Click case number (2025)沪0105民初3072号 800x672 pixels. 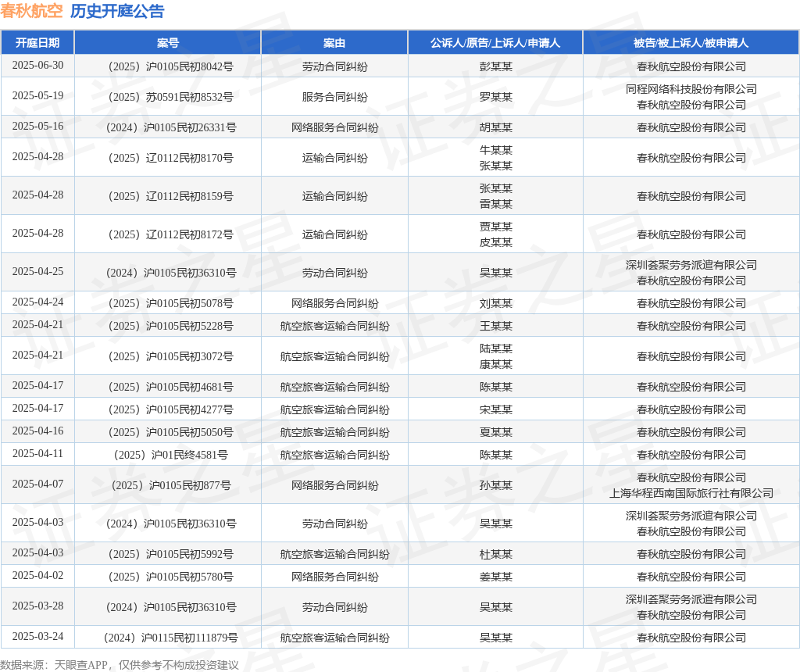[171, 356]
